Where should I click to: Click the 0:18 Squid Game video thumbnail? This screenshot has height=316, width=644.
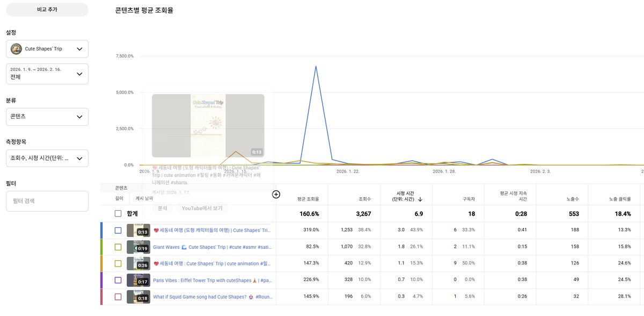tap(138, 297)
